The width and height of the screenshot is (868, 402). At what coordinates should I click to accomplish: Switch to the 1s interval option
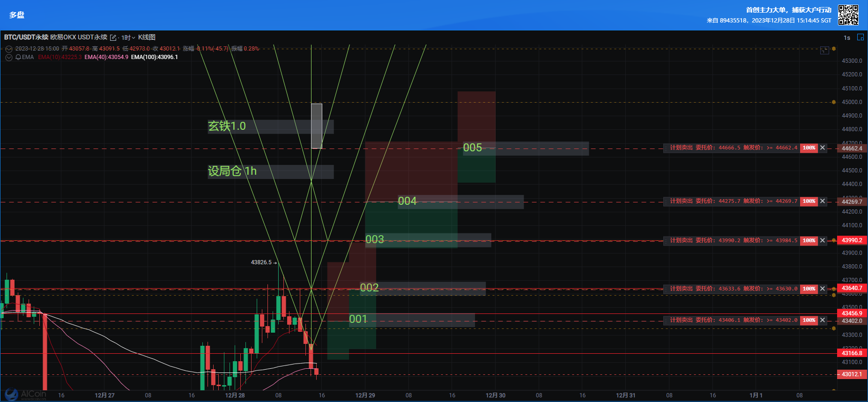coord(847,37)
